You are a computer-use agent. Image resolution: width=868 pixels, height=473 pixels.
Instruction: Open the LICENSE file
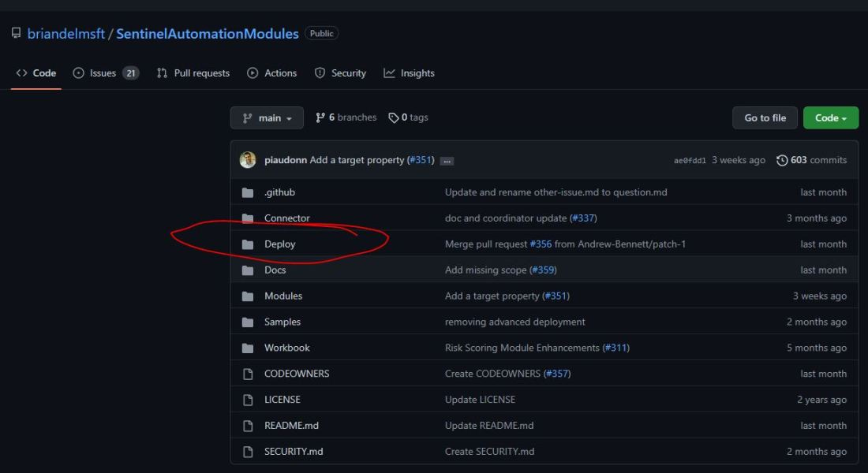282,400
